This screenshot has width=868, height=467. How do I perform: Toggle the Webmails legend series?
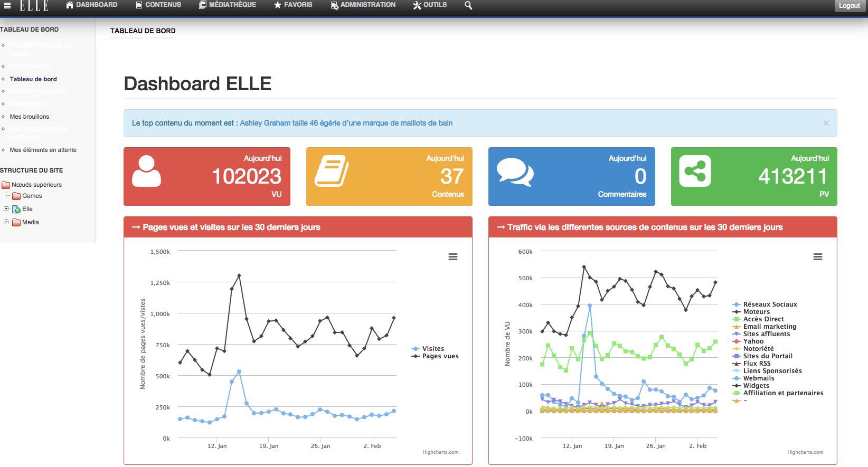pos(753,378)
